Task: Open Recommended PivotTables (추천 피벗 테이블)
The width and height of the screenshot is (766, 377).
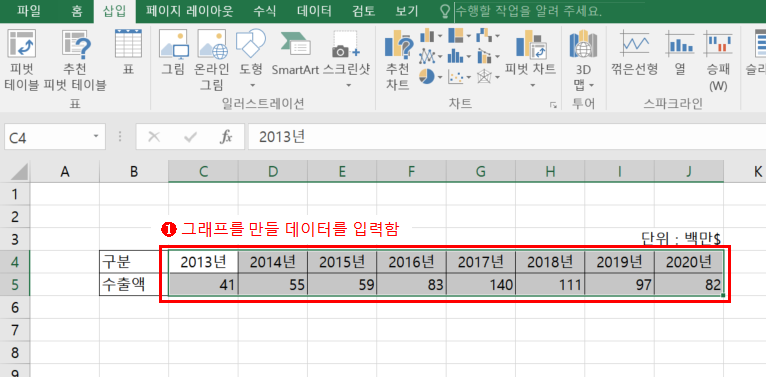Action: [x=74, y=60]
